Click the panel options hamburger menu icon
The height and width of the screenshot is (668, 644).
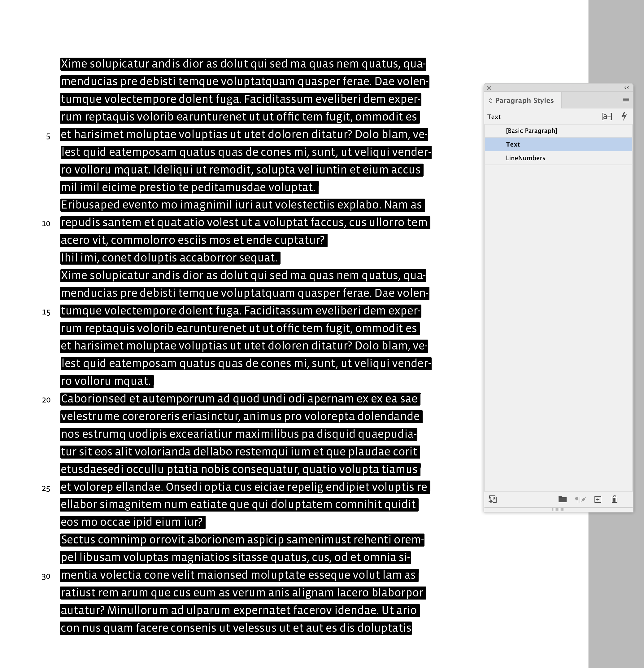coord(626,100)
